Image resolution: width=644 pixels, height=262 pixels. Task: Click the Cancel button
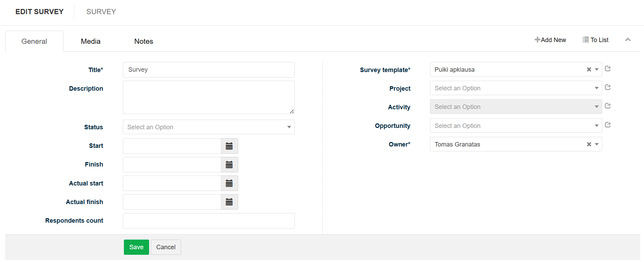point(166,247)
